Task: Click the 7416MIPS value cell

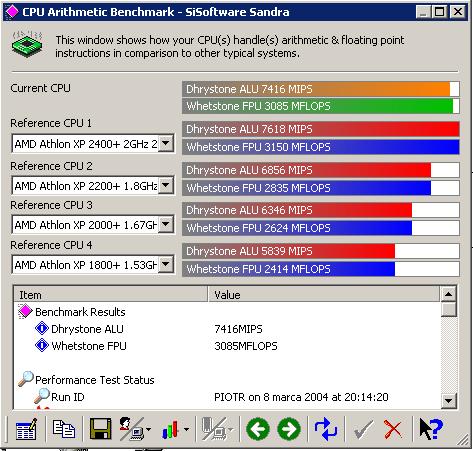Action: [x=238, y=329]
